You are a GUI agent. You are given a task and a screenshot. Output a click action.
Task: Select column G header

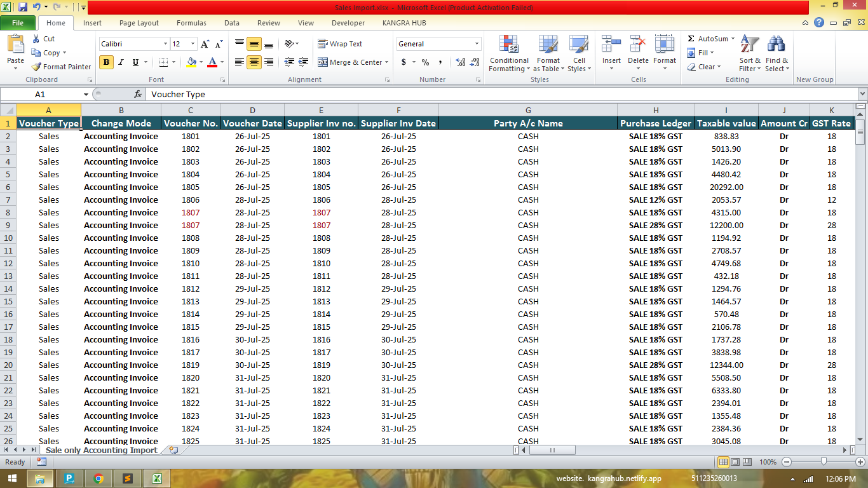pos(528,110)
